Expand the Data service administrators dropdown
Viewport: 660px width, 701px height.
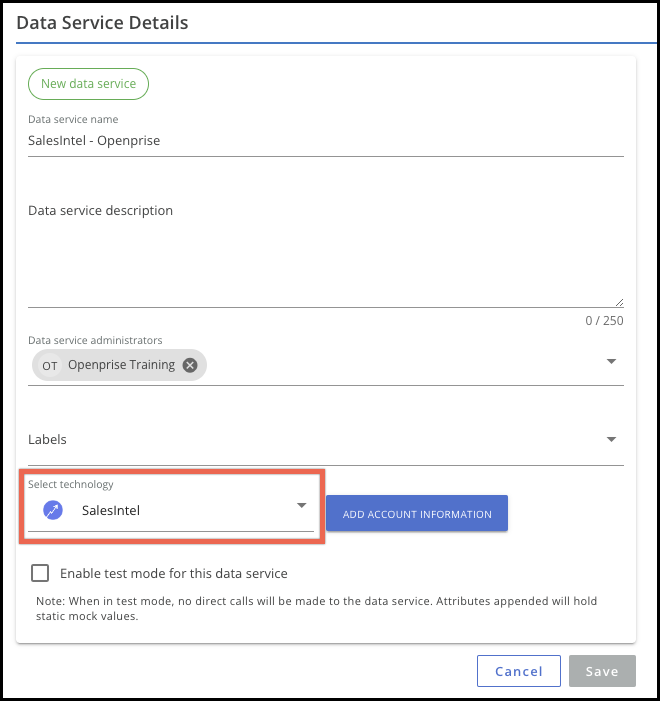tap(611, 361)
